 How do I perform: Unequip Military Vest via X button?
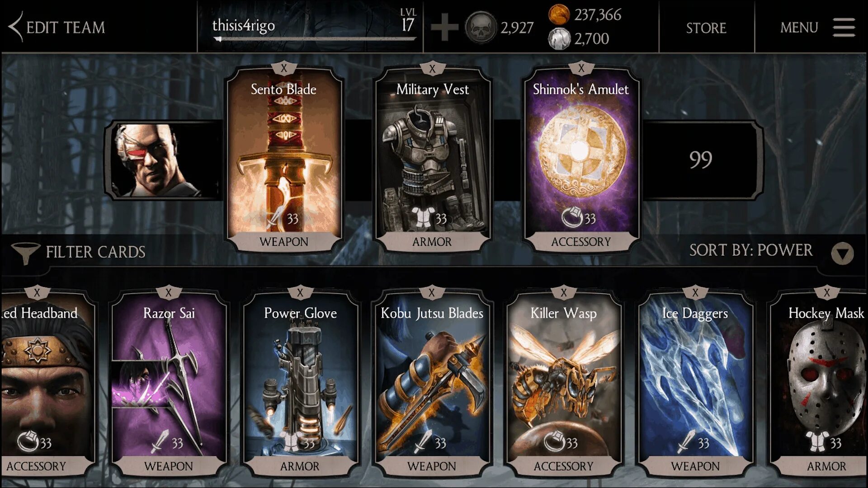432,69
